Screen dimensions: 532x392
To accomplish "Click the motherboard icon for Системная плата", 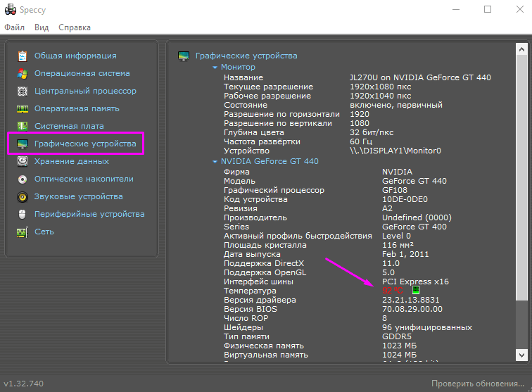I will [x=23, y=126].
